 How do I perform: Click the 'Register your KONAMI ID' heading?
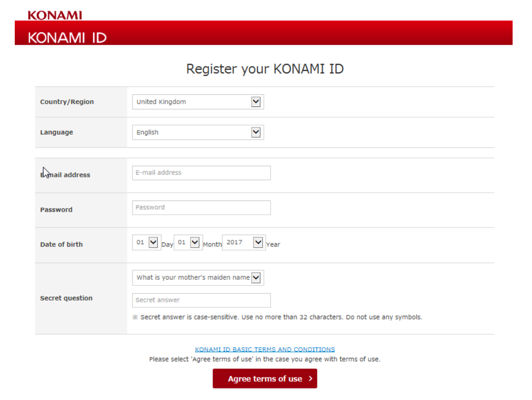coord(265,69)
